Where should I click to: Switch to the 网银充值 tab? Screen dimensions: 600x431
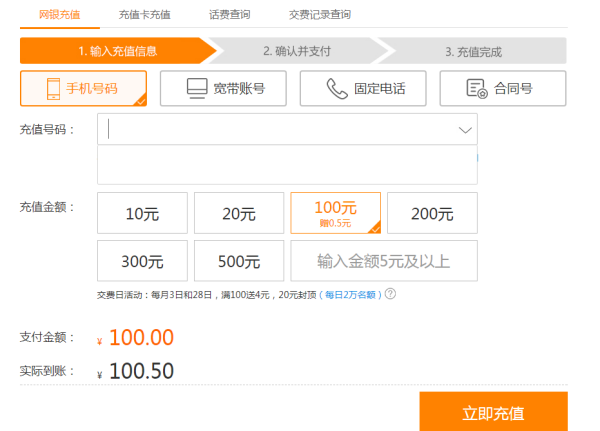[60, 15]
